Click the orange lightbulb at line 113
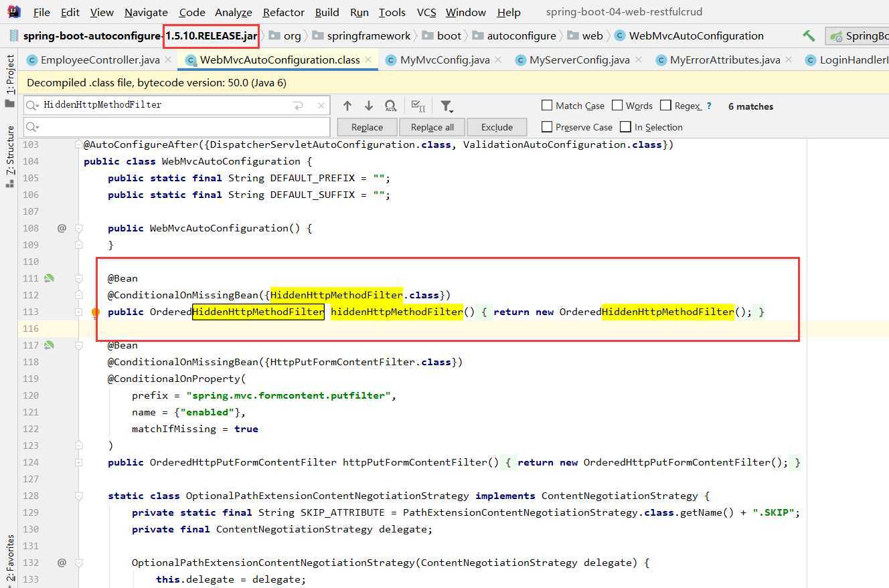This screenshot has width=889, height=588. [95, 312]
